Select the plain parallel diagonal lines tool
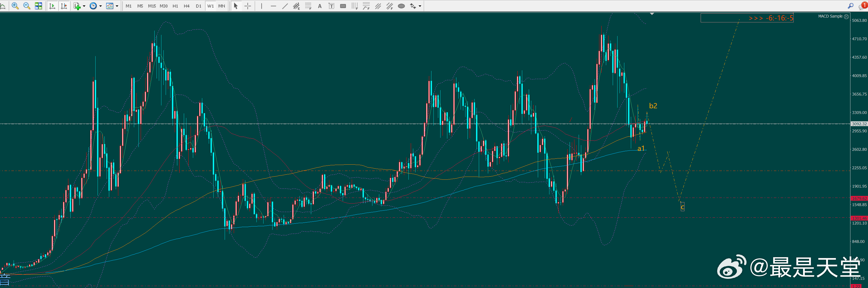868x288 pixels. [378, 6]
